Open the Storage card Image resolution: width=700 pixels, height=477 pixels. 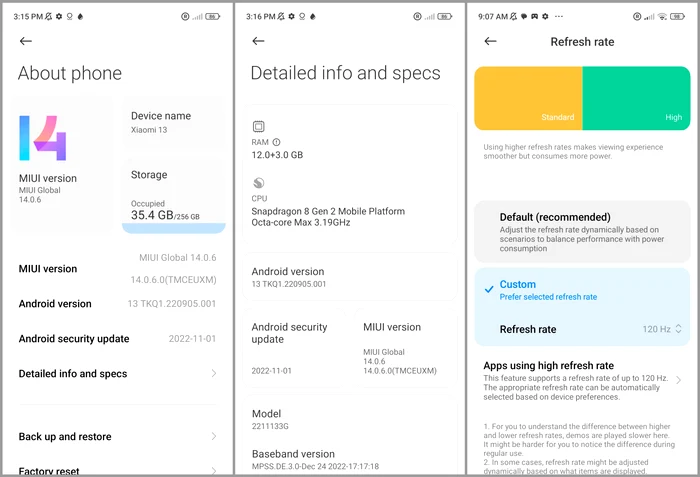(174, 197)
